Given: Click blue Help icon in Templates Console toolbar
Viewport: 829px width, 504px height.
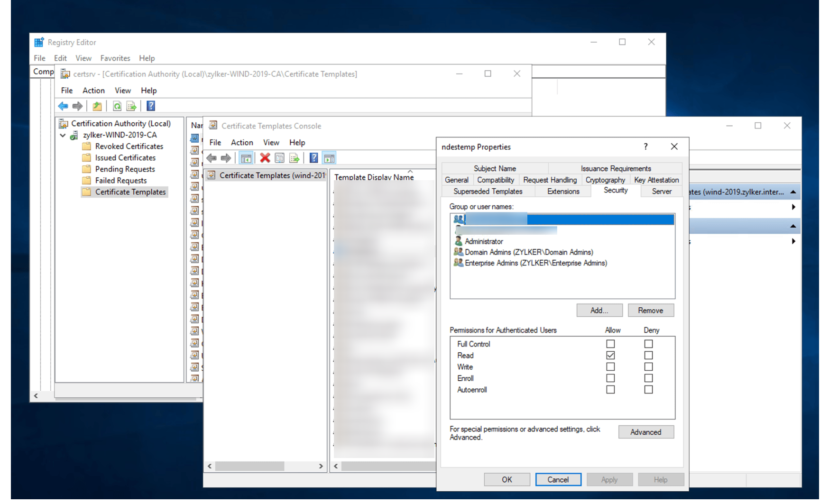Looking at the screenshot, I should click(x=314, y=158).
